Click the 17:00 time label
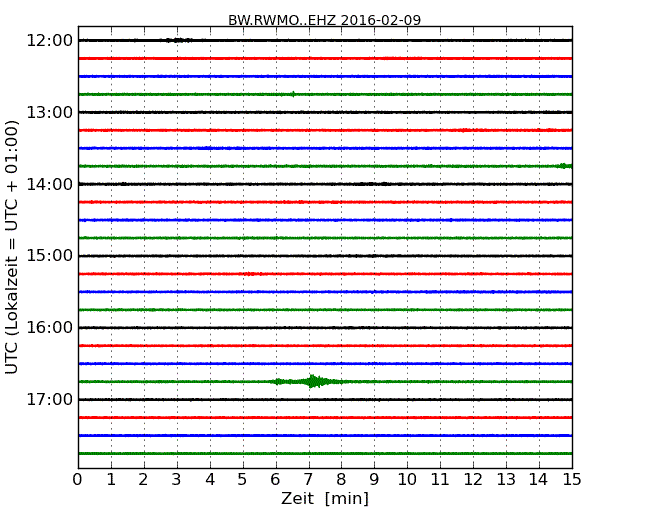This screenshot has width=650, height=520. [49, 399]
